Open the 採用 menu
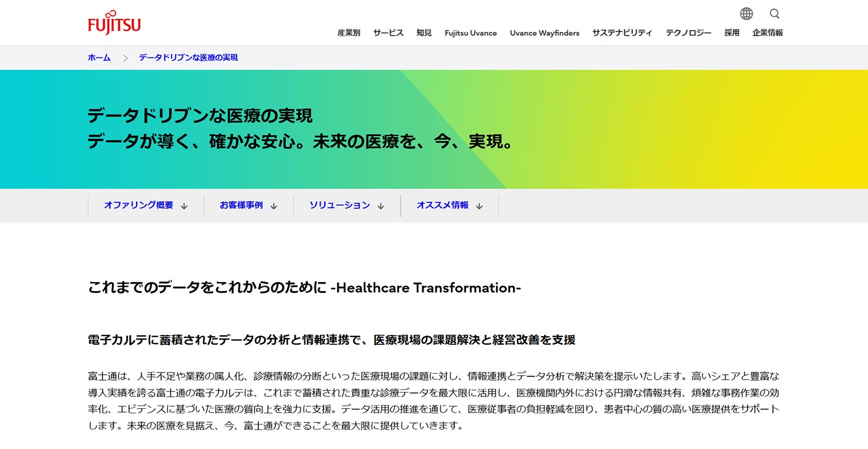Image resolution: width=868 pixels, height=449 pixels. pyautogui.click(x=732, y=33)
